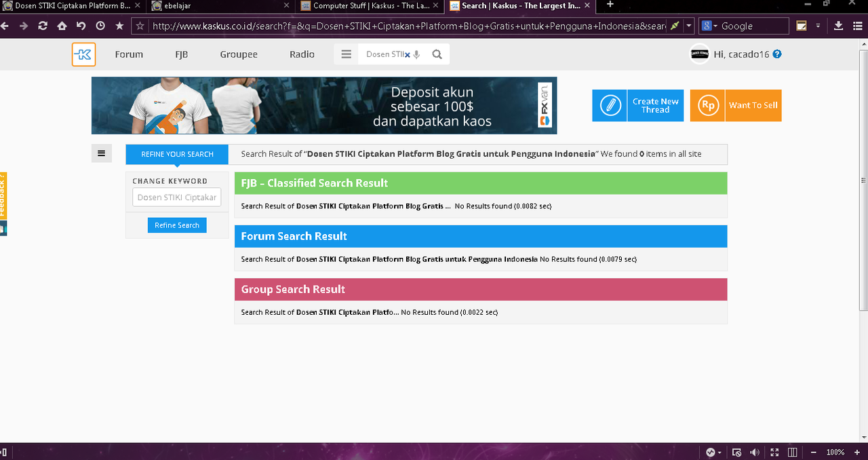Expand the toolbar overflow arrow
This screenshot has height=460, width=868.
click(x=818, y=26)
